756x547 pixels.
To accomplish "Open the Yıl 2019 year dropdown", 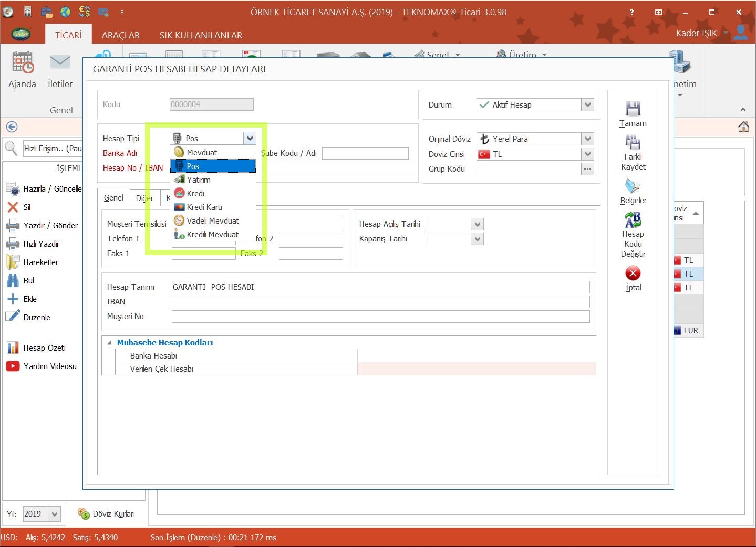I will click(x=55, y=514).
